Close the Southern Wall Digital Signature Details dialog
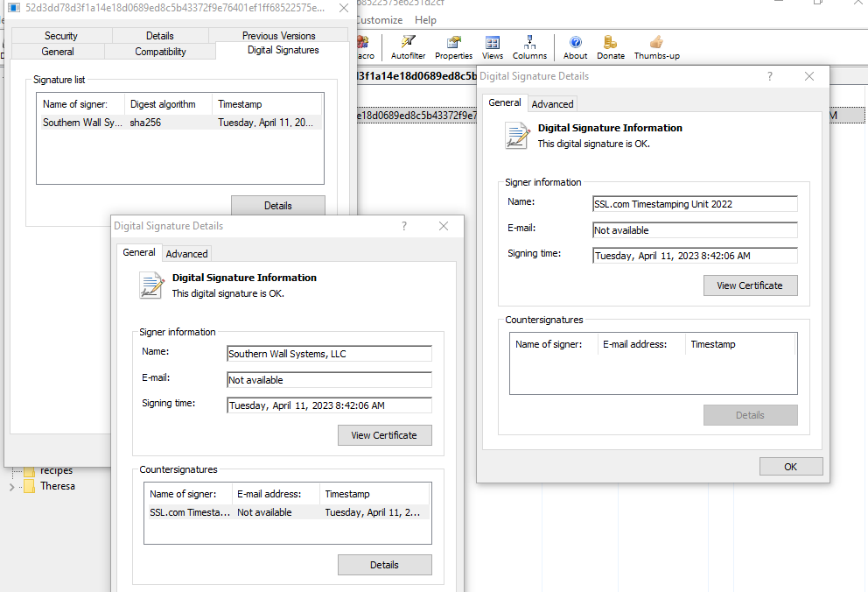 (444, 226)
